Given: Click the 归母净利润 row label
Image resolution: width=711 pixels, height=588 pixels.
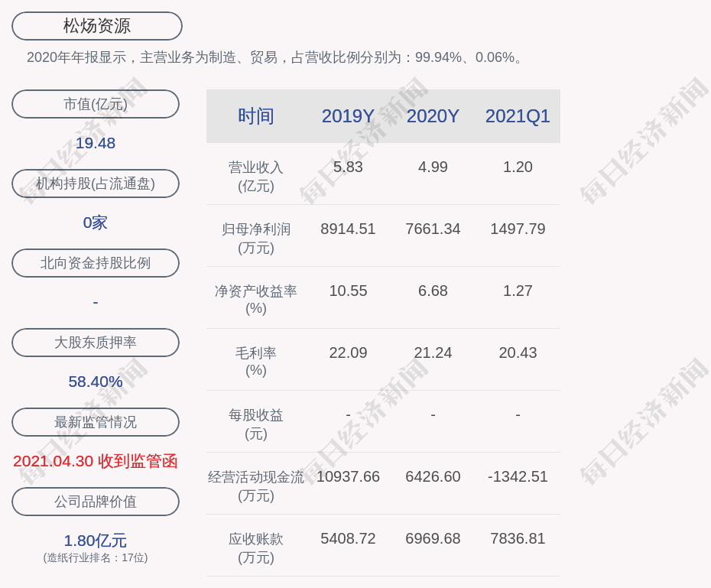Looking at the screenshot, I should [256, 238].
